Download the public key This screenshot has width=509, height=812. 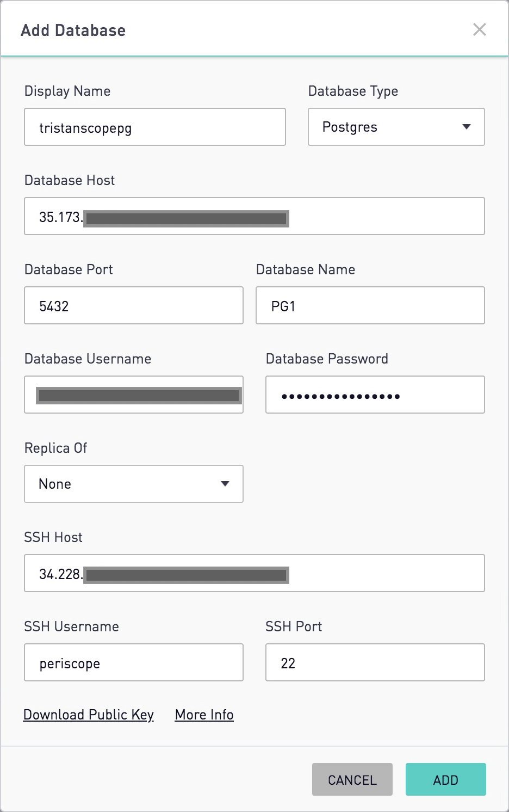pyautogui.click(x=89, y=715)
